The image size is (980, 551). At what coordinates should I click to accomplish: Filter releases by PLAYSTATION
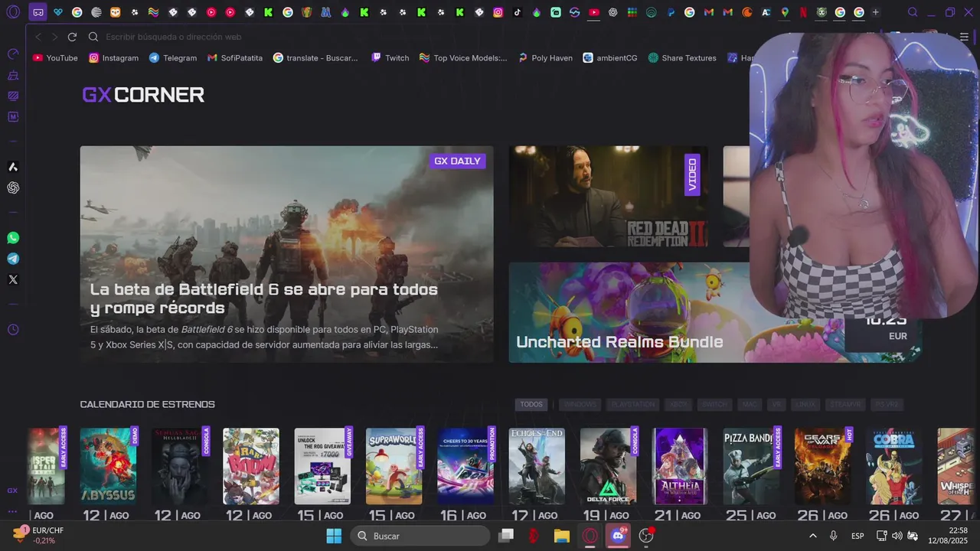633,404
